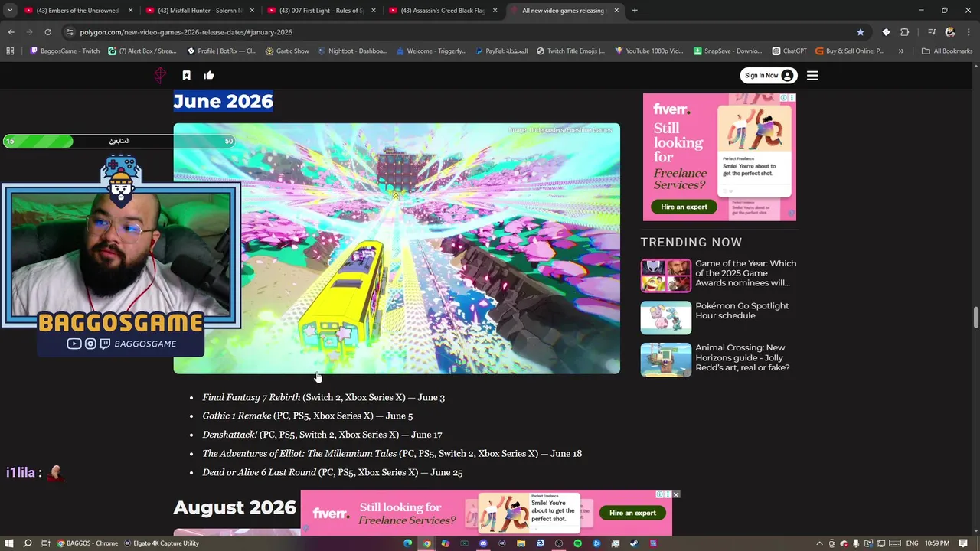The height and width of the screenshot is (551, 980).
Task: Open Windows taskbar search
Action: point(28,543)
